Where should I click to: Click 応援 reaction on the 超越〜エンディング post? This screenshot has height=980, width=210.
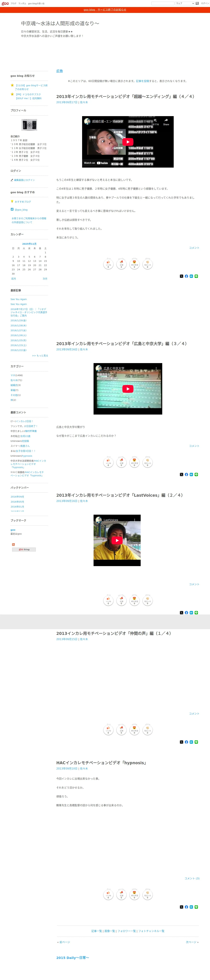121,264
